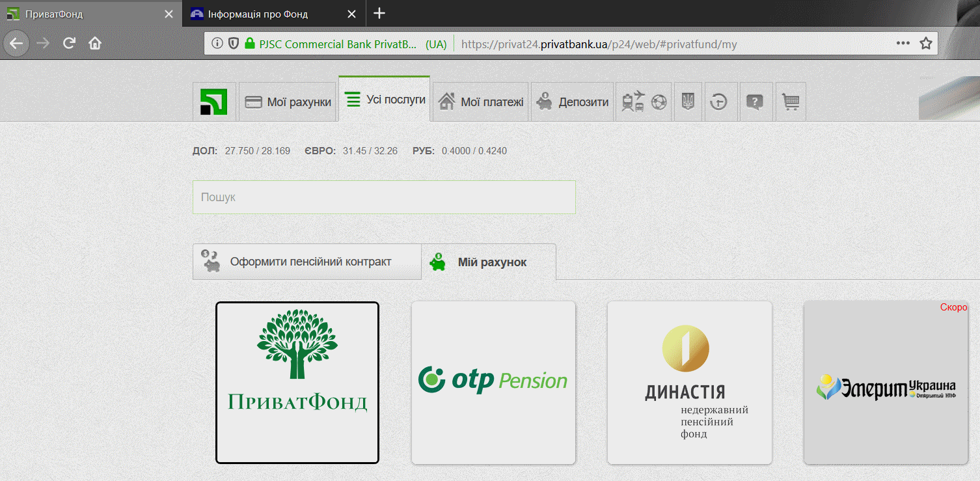Go to the browser home page
The width and height of the screenshot is (980, 481).
point(95,44)
